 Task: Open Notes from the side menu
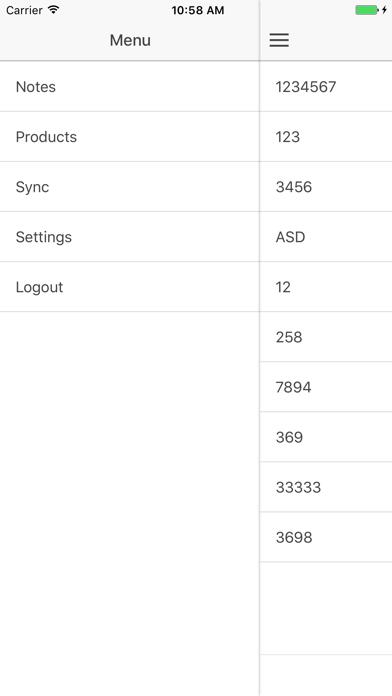tap(130, 87)
